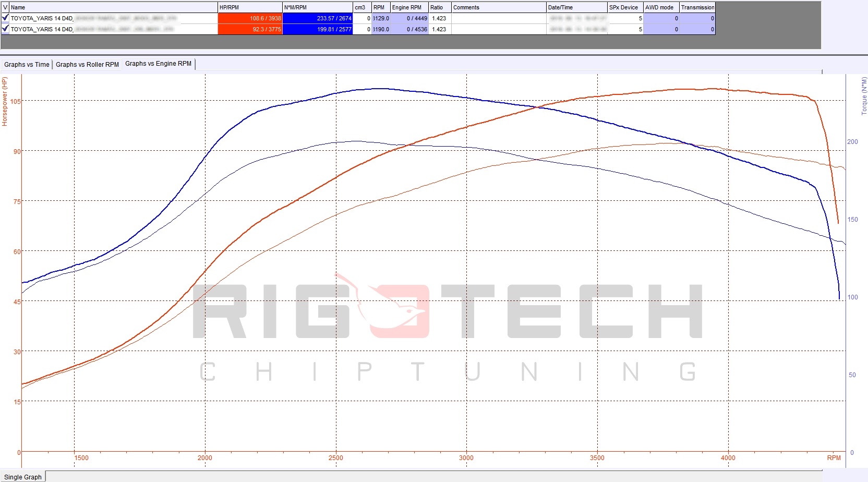This screenshot has width=868, height=482.
Task: Click the 0 / 4536 engine RPM cell
Action: 409,29
